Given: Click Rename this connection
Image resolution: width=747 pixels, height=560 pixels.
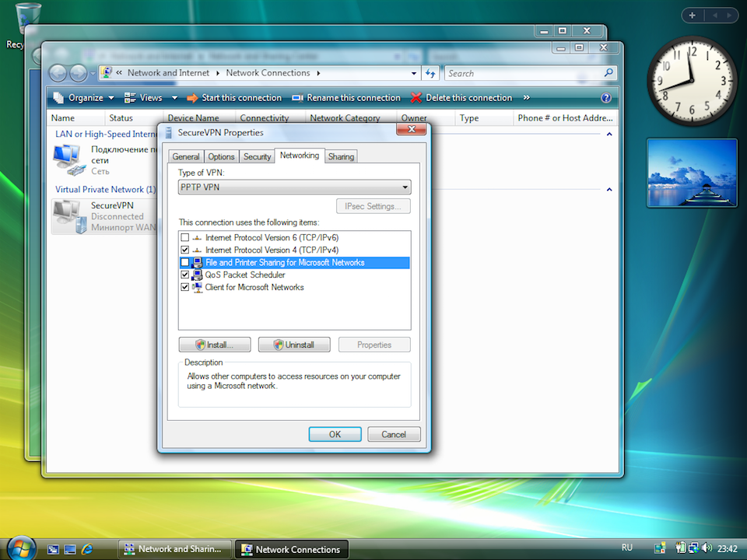Looking at the screenshot, I should click(346, 98).
